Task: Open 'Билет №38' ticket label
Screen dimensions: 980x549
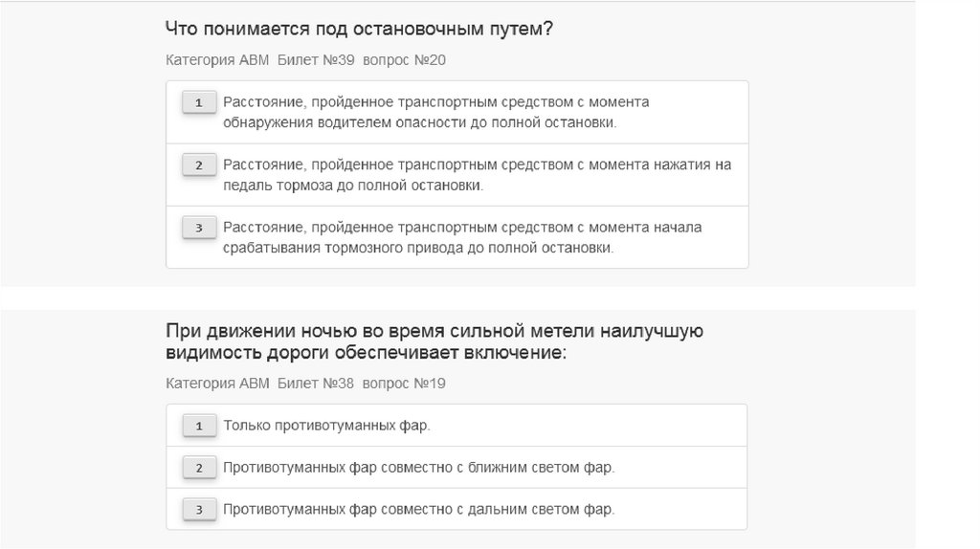Action: [x=316, y=384]
